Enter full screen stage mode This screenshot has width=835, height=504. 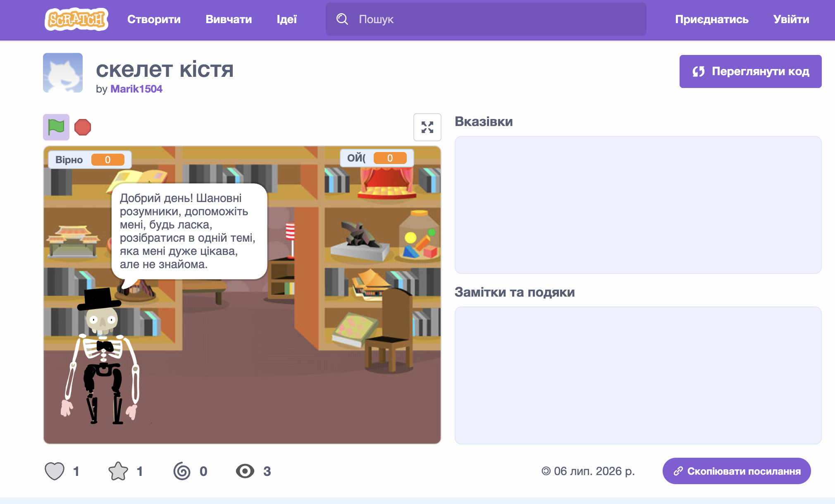(x=427, y=127)
